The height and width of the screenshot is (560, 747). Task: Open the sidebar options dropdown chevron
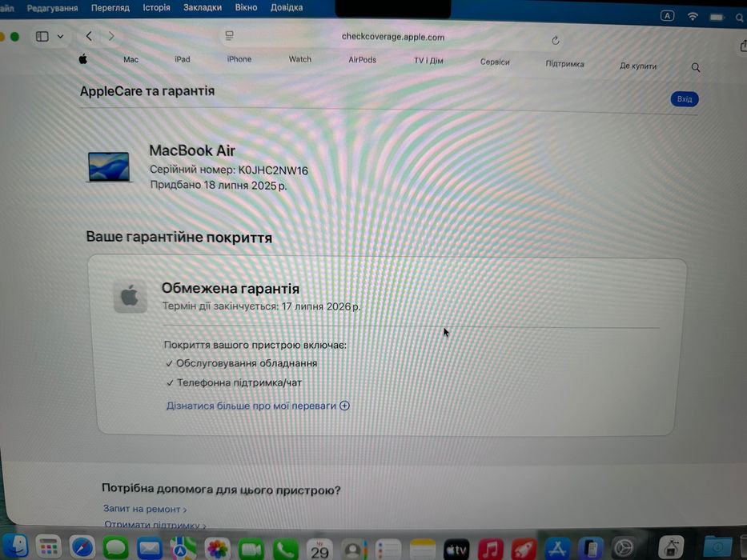pos(61,36)
